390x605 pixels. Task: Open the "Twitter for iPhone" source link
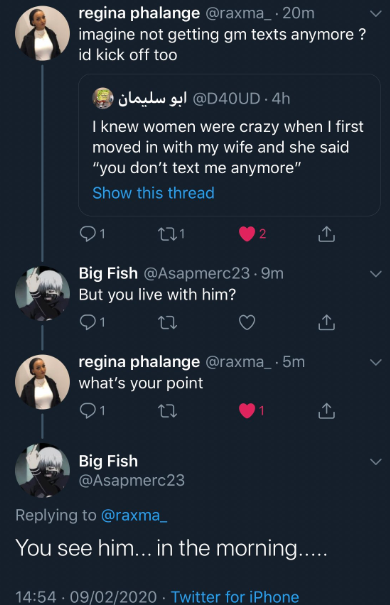click(x=235, y=597)
